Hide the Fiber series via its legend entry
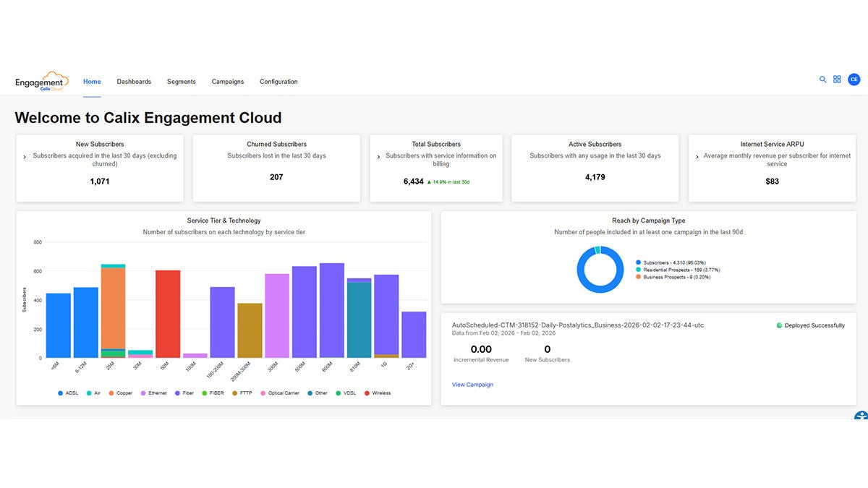 (x=187, y=393)
